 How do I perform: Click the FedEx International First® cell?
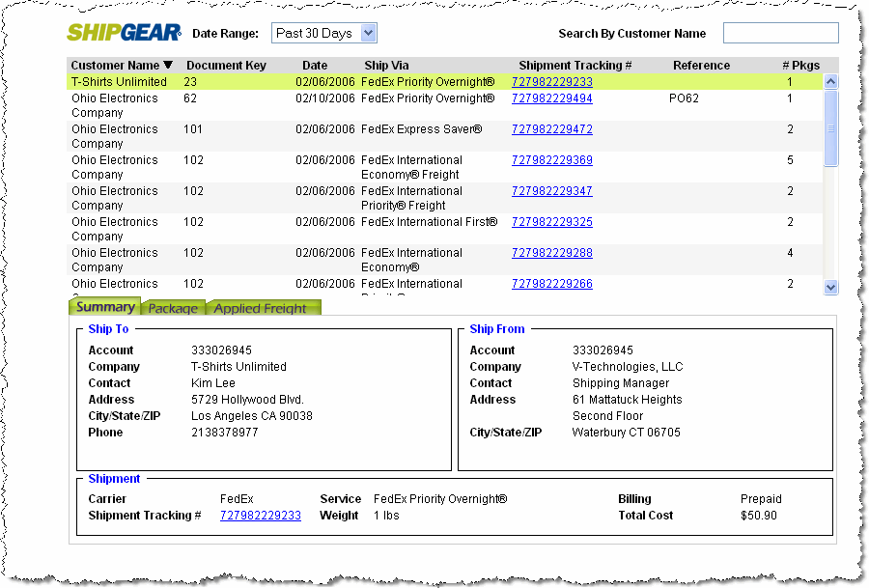click(429, 222)
